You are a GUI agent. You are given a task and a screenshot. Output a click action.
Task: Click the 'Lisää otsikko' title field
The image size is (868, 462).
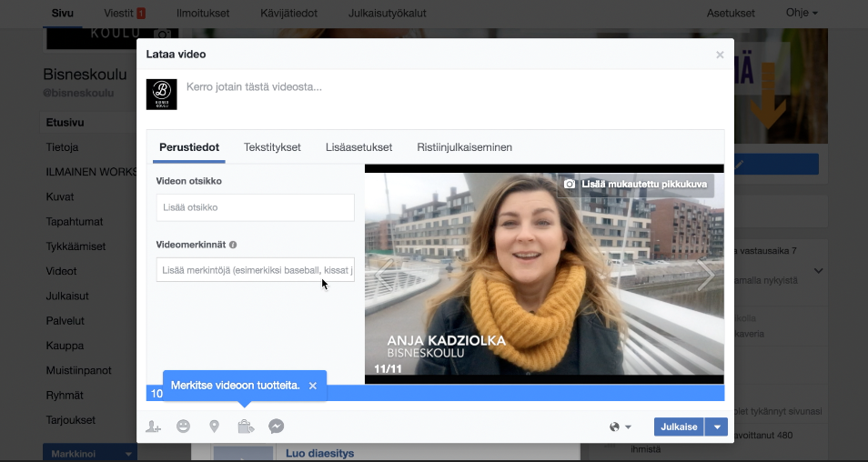pos(255,207)
